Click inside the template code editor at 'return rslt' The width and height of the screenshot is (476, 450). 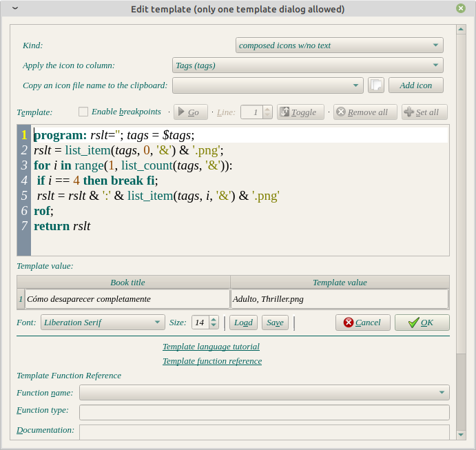(62, 226)
